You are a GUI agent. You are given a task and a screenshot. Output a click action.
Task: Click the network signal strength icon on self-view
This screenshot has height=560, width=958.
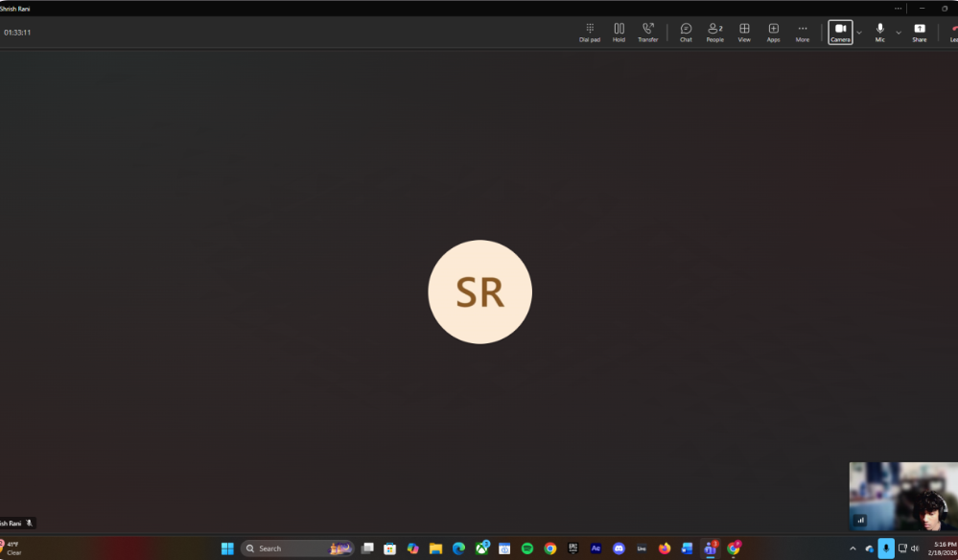click(x=860, y=520)
